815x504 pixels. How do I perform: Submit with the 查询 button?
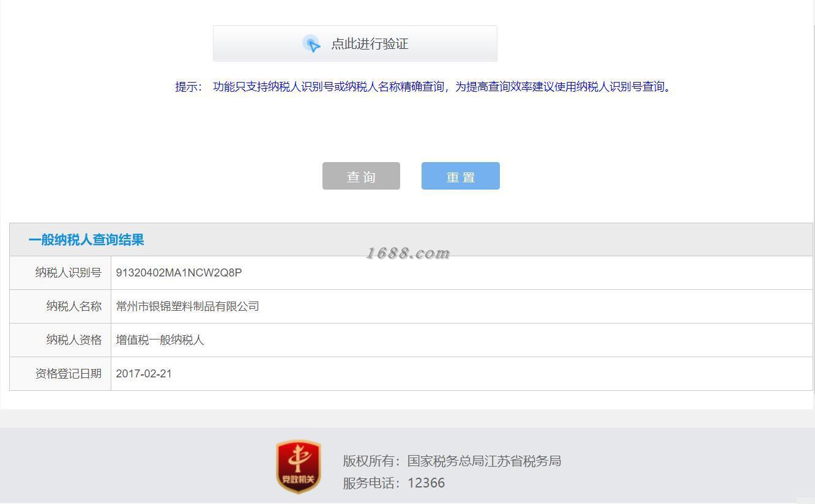[361, 176]
